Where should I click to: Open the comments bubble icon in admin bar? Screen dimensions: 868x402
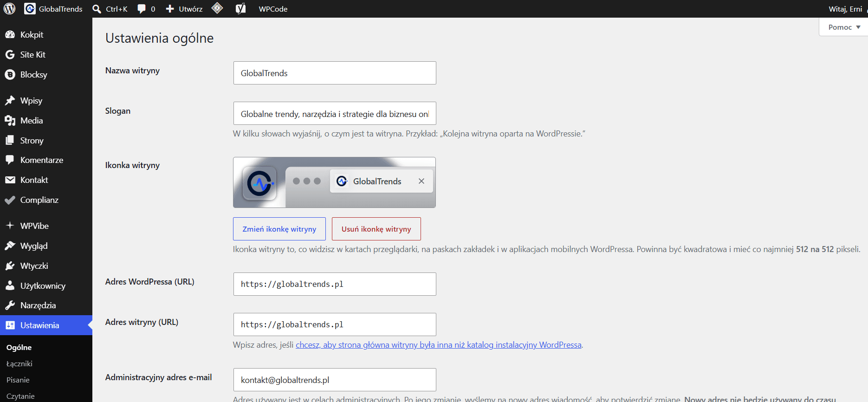click(x=142, y=9)
